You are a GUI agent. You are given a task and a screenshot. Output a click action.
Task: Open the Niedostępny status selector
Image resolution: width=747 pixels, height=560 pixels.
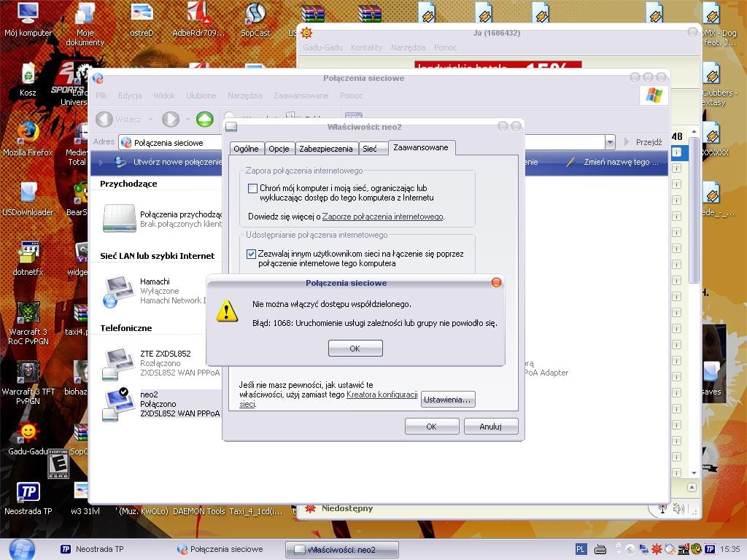pos(339,508)
